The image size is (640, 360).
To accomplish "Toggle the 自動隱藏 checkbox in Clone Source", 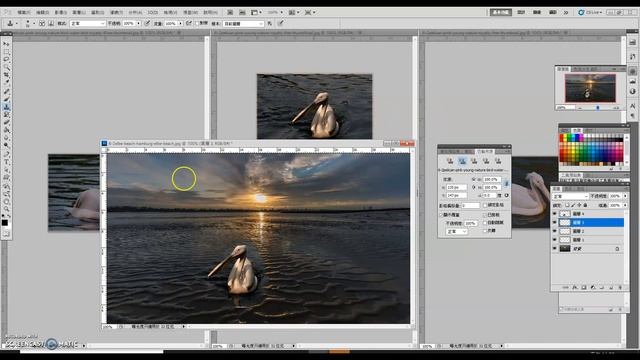I will 485,222.
